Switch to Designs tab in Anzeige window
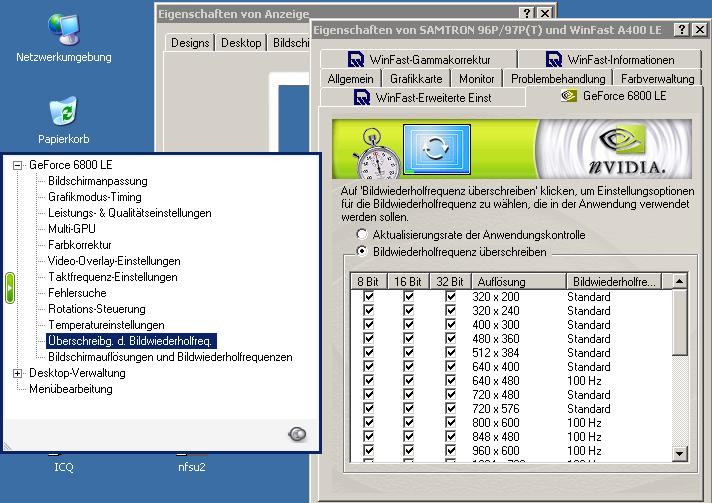 point(190,43)
